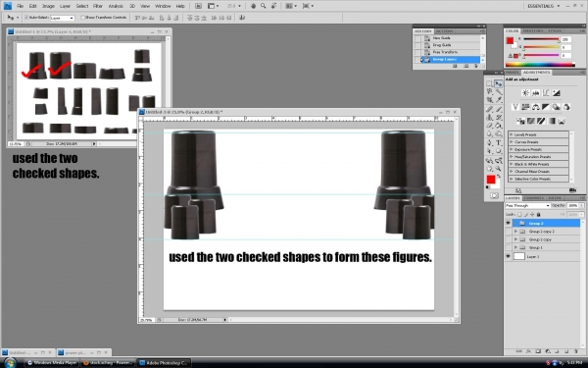
Task: Add a Black & White adjustment
Action: 546,107
